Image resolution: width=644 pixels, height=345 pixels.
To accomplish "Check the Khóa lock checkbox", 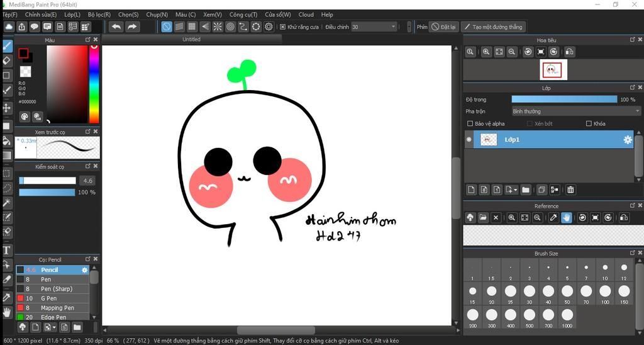I will coord(589,124).
